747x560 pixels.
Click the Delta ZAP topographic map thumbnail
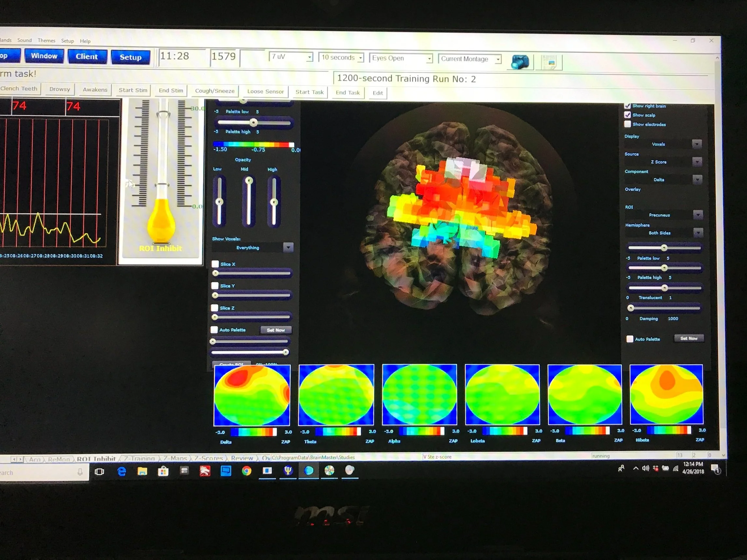point(252,395)
